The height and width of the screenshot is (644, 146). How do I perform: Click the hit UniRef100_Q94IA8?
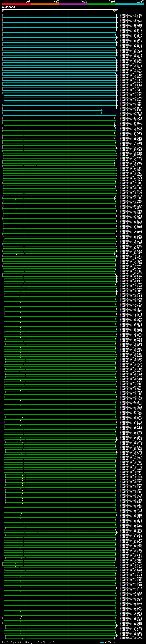[131, 77]
